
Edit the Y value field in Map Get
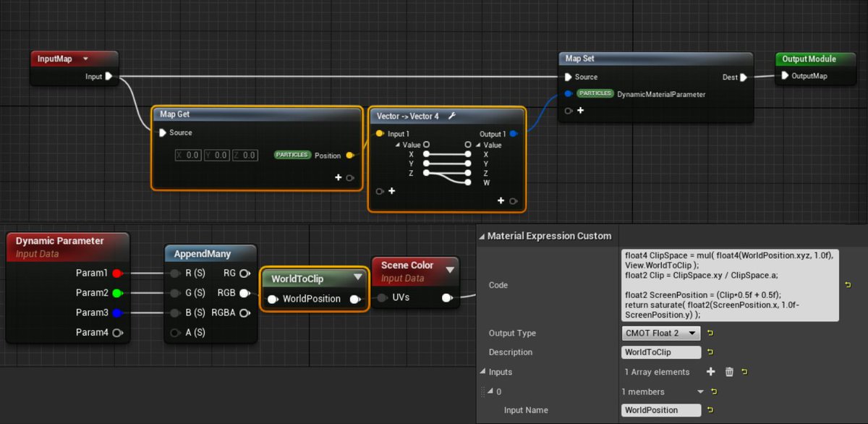coord(216,155)
